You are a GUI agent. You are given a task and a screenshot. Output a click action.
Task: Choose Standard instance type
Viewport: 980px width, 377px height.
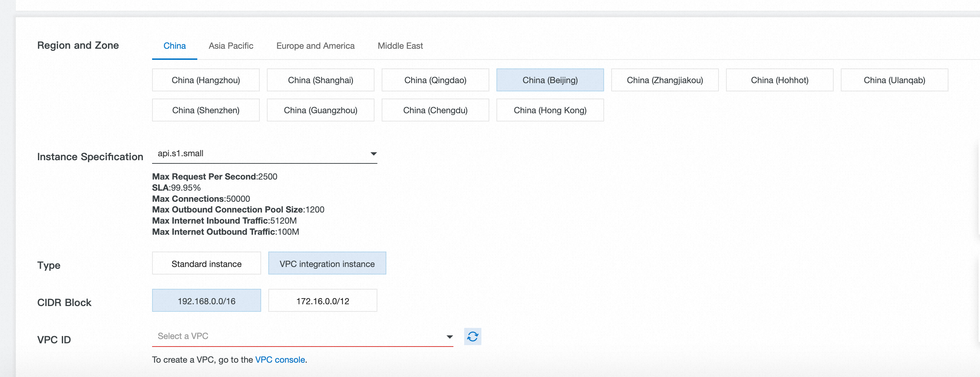(x=207, y=263)
